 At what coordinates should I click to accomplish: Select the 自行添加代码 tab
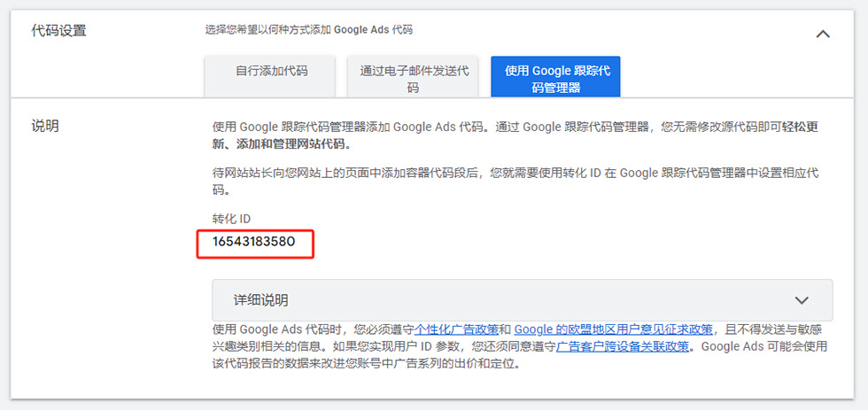271,71
